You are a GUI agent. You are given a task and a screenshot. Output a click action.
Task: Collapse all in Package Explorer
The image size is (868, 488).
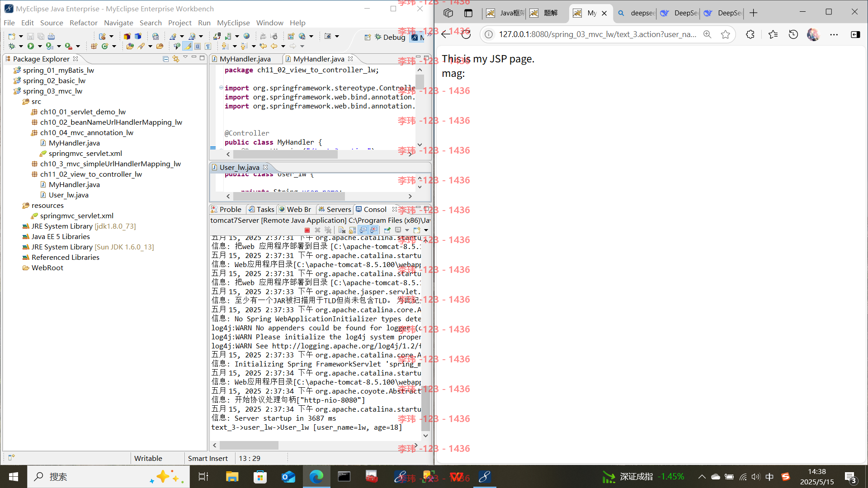pos(165,59)
